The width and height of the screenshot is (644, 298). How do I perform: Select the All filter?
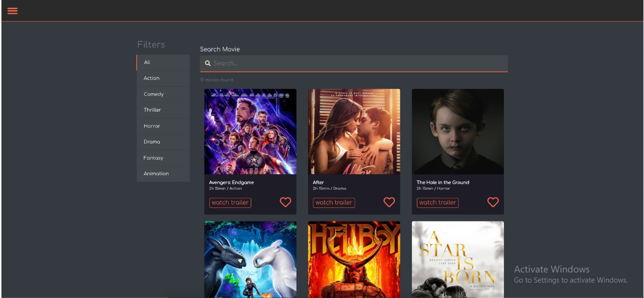(163, 62)
